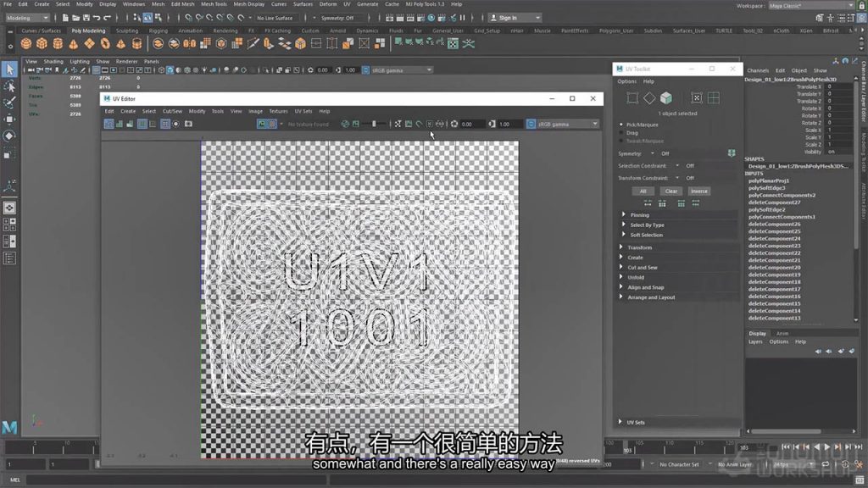The image size is (868, 488).
Task: Click the Move tool in toolbox
Action: [x=9, y=119]
